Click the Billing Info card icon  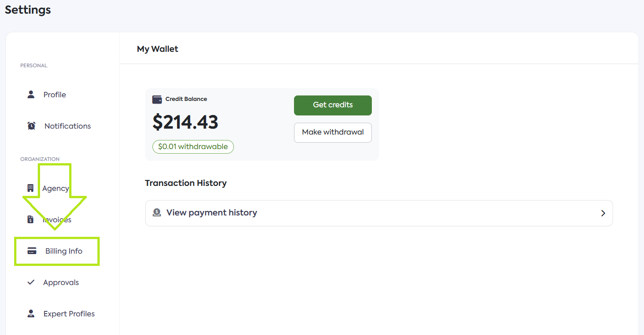tap(32, 251)
